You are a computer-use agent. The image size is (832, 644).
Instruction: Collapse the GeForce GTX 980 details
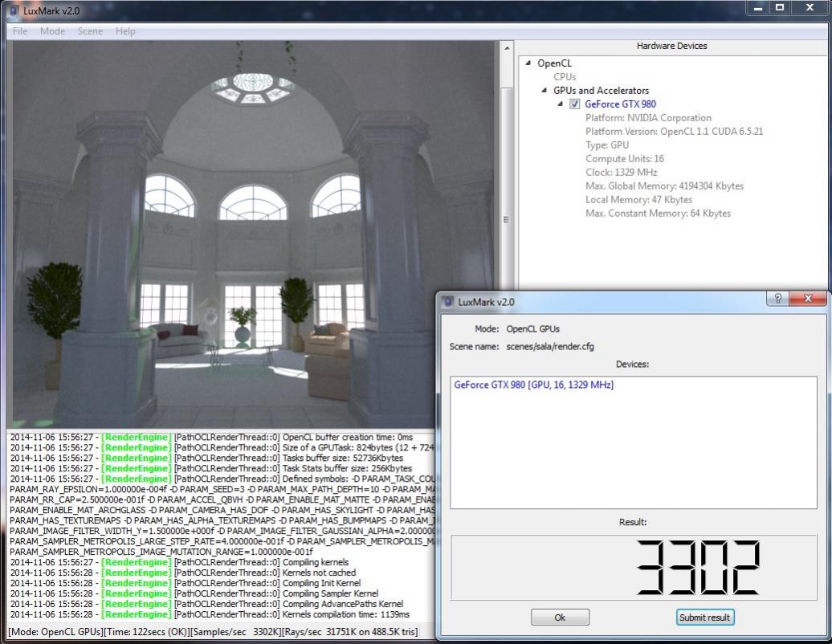click(560, 104)
